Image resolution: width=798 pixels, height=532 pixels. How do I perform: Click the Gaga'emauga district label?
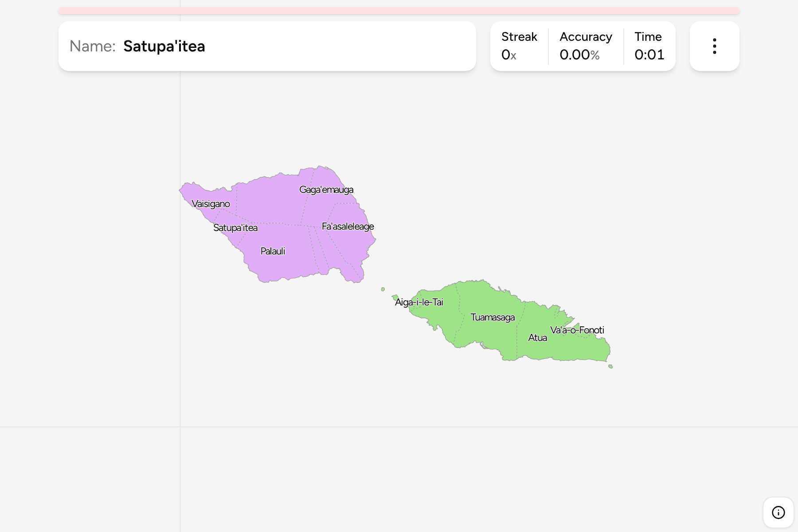click(x=326, y=190)
